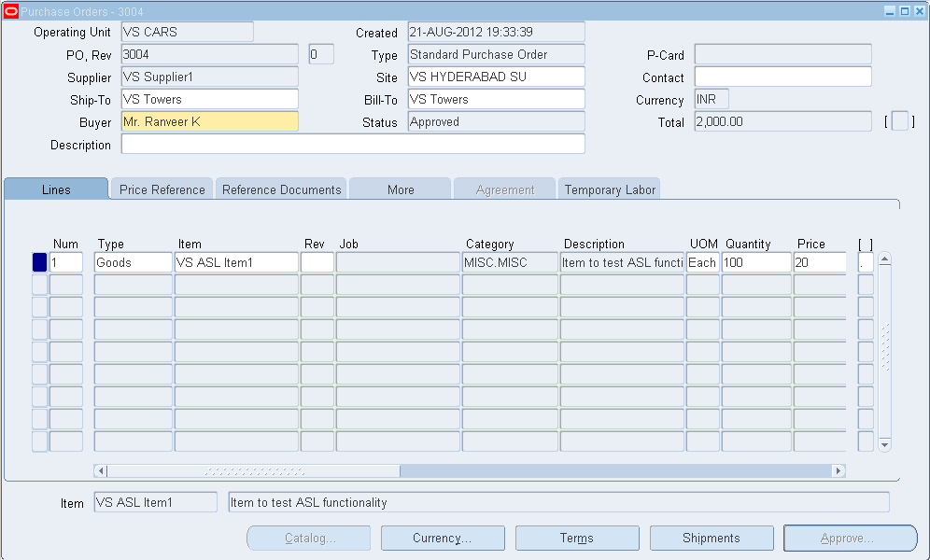
Task: Switch to the Temporary Labor tab
Action: (609, 189)
